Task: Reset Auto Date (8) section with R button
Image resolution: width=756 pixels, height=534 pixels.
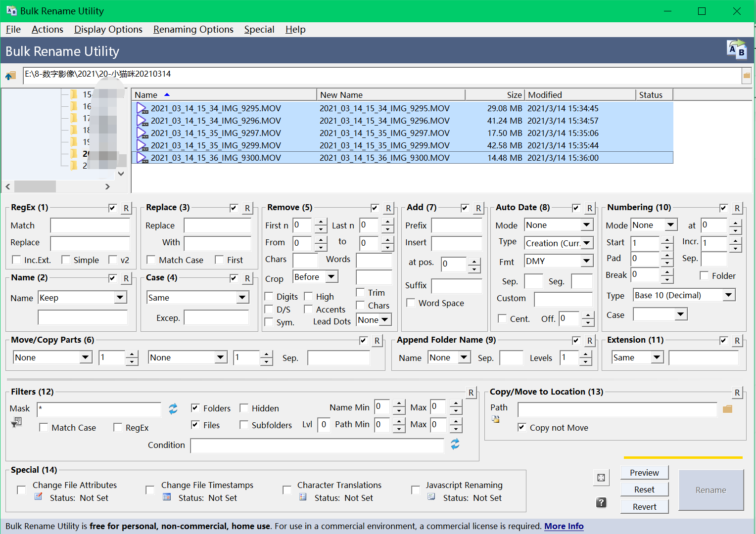Action: [590, 208]
